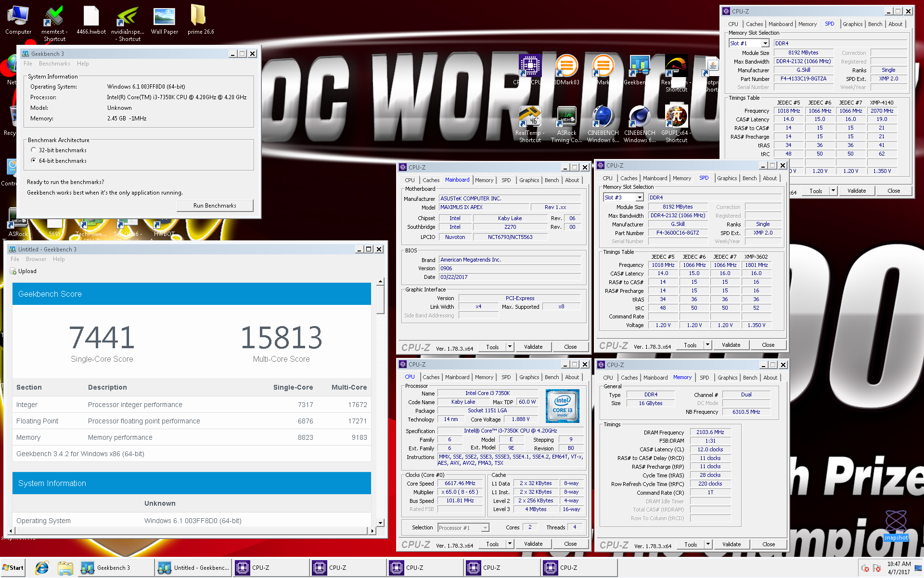Click the DRAM Frequency value 2103.6 MHz

tap(710, 432)
